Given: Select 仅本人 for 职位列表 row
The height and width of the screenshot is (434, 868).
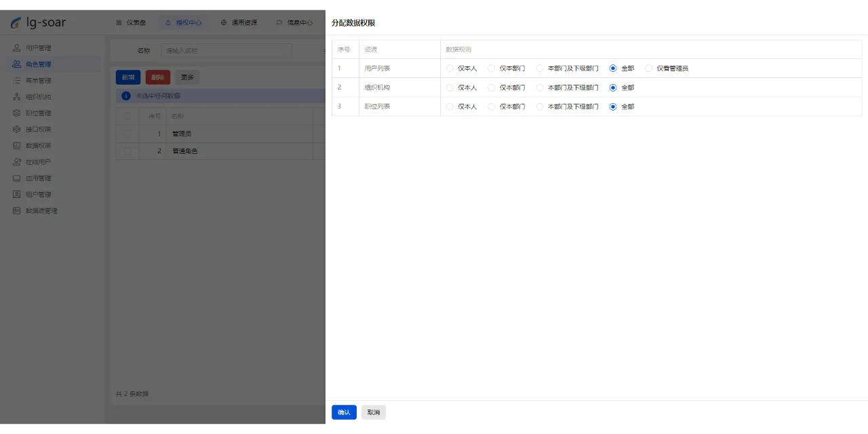Looking at the screenshot, I should click(450, 106).
